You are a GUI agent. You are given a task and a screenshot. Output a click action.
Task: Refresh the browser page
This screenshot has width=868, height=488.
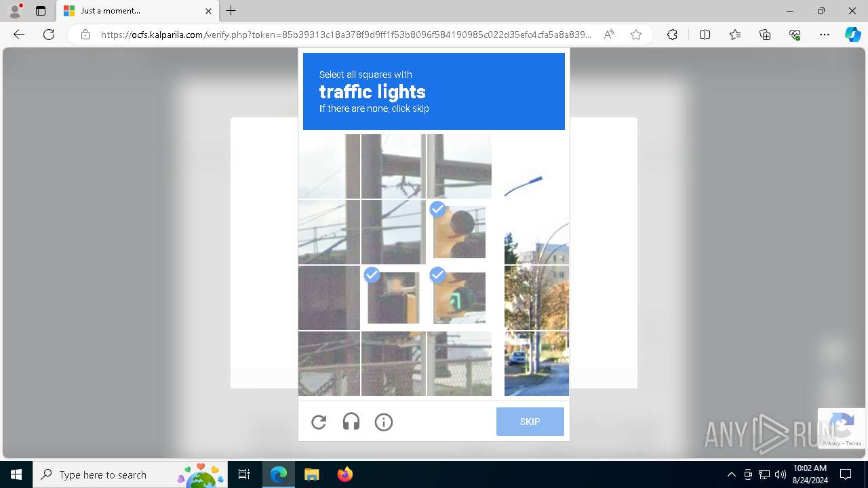point(49,35)
